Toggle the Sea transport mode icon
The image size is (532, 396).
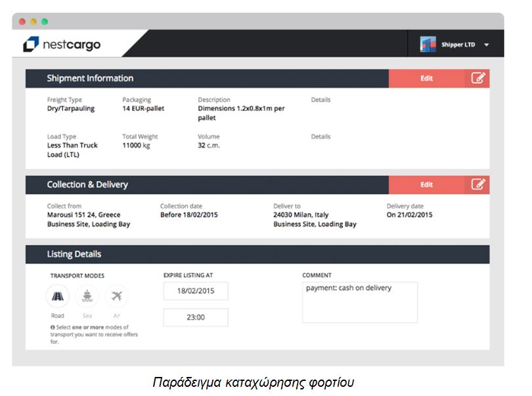(87, 296)
